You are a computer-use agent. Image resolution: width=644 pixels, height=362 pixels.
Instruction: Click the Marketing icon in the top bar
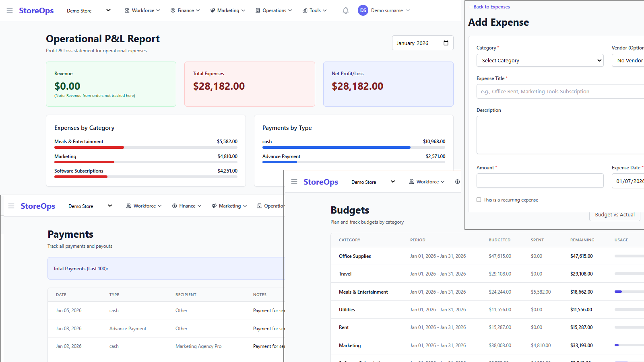[213, 10]
